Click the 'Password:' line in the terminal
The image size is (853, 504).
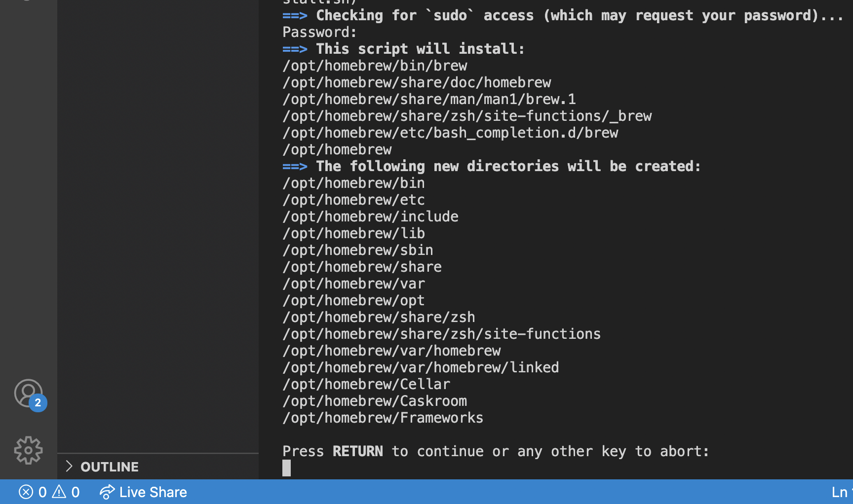[x=319, y=32]
